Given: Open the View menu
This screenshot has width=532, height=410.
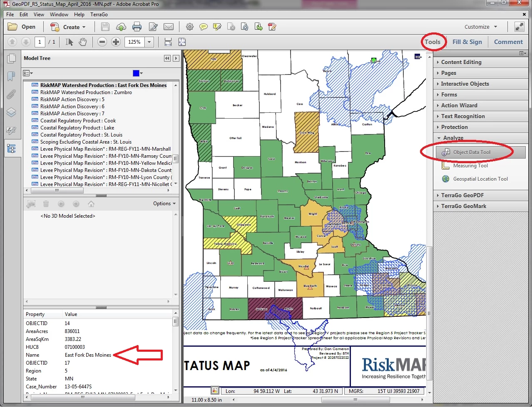Looking at the screenshot, I should (x=39, y=15).
